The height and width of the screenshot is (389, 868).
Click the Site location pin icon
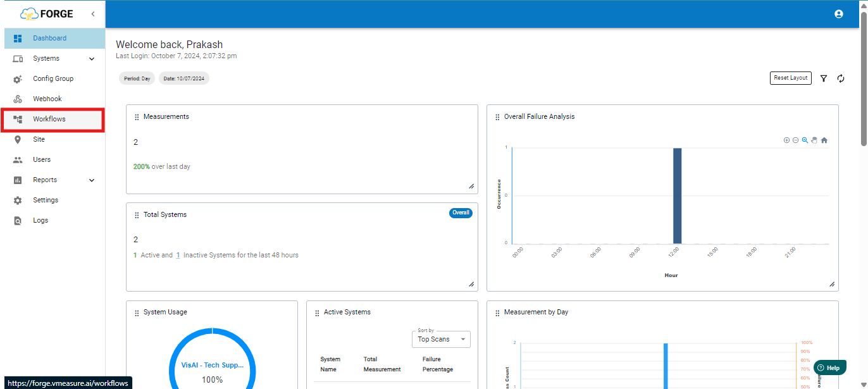[x=18, y=140]
